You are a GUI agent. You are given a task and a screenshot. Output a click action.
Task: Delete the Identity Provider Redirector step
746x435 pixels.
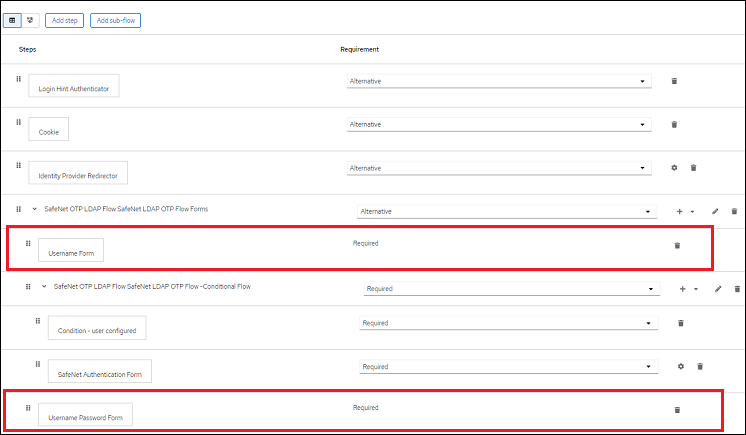[693, 168]
